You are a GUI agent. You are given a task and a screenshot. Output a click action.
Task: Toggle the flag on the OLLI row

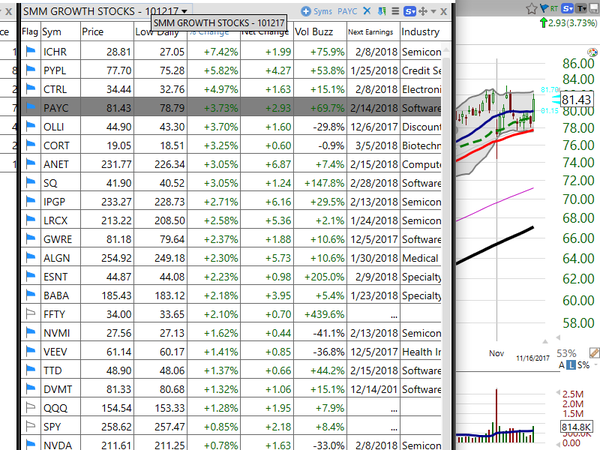pos(30,126)
